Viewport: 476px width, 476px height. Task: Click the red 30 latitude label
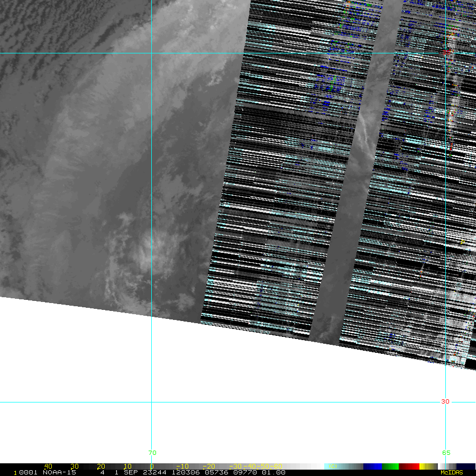pyautogui.click(x=445, y=401)
